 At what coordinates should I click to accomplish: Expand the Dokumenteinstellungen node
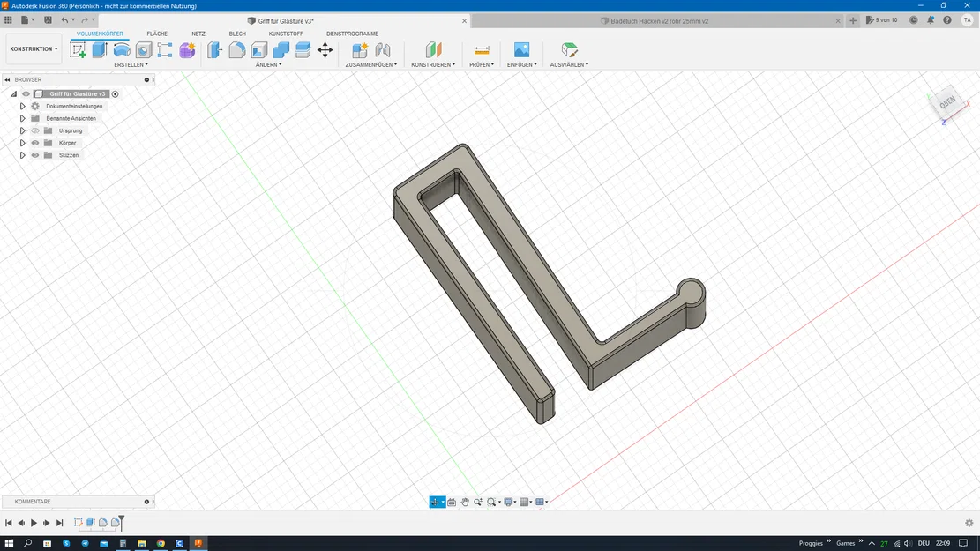point(23,106)
